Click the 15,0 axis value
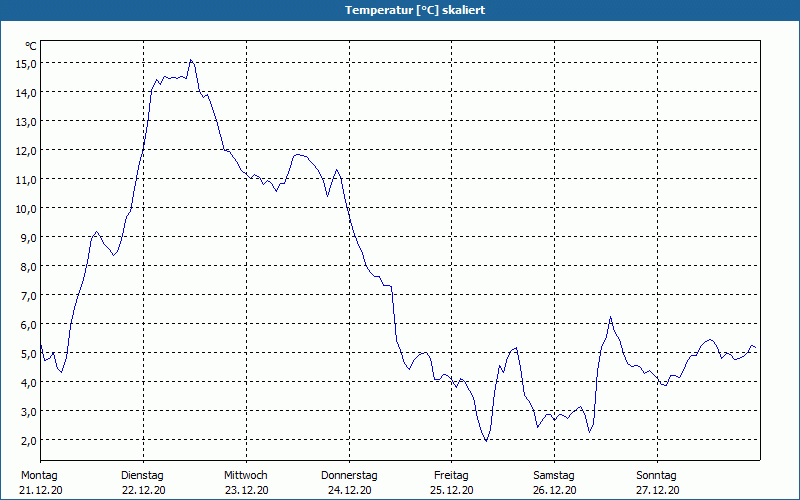The image size is (800, 500). pos(27,64)
